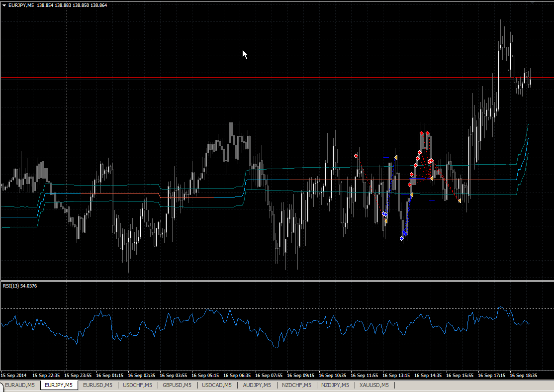Click the 16 Sep 06:35 time label
The height and width of the screenshot is (392, 554).
[237, 376]
